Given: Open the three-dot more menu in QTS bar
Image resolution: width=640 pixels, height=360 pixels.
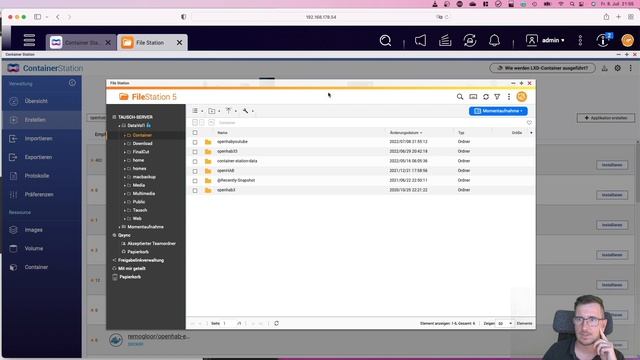Looking at the screenshot, I should point(580,40).
